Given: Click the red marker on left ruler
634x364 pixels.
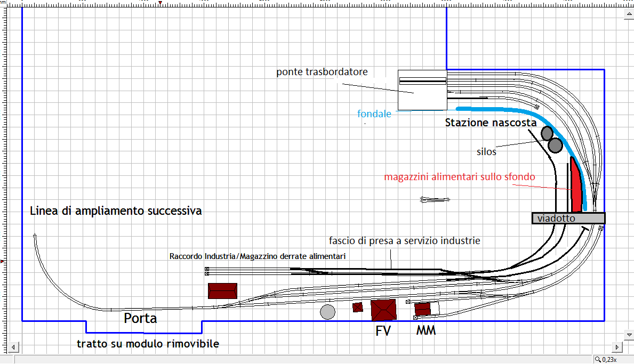Looking at the screenshot, I should tap(3, 262).
